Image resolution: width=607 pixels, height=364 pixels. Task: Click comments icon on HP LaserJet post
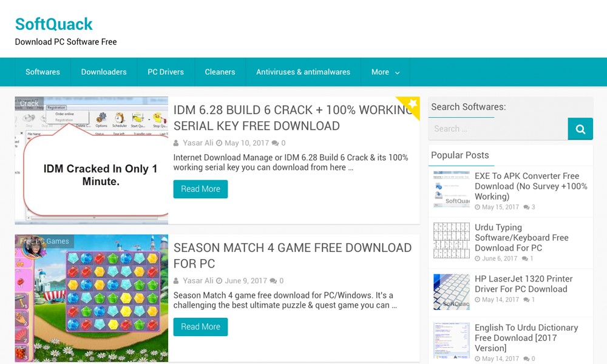click(x=526, y=300)
